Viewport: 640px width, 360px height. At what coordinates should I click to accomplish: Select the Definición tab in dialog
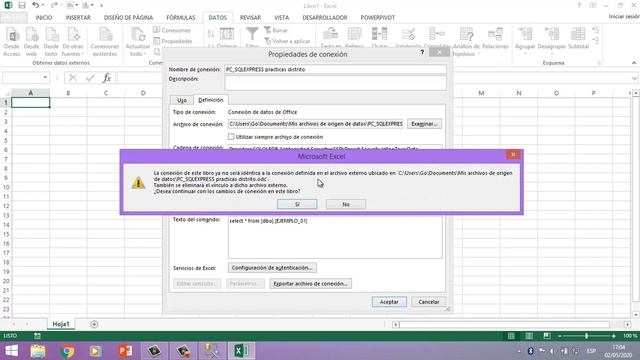(x=211, y=100)
